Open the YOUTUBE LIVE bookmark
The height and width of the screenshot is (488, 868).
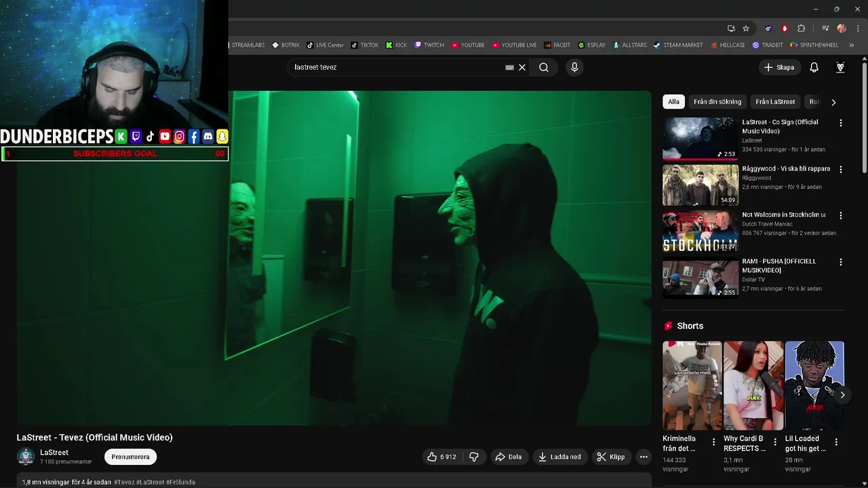click(514, 45)
